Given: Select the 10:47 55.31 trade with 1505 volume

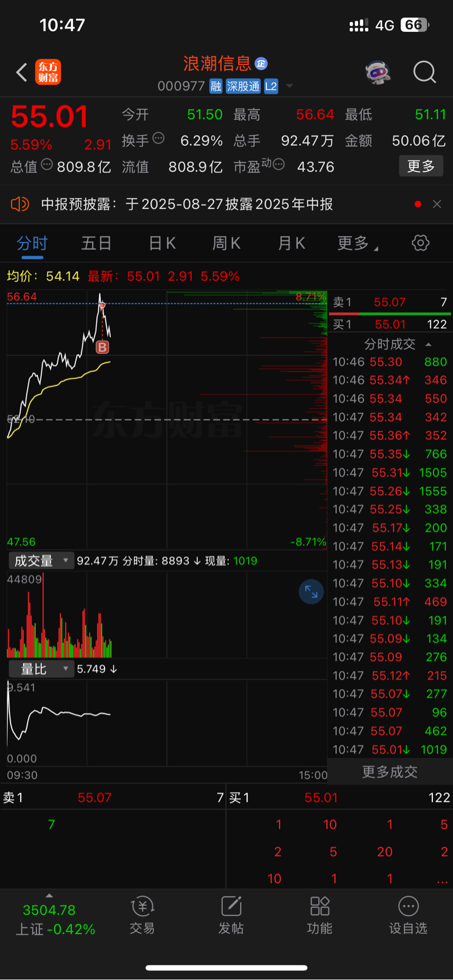Looking at the screenshot, I should pos(390,473).
